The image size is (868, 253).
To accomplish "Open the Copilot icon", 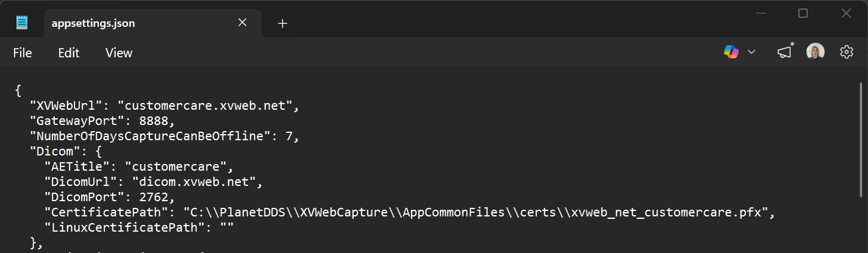I will (731, 52).
